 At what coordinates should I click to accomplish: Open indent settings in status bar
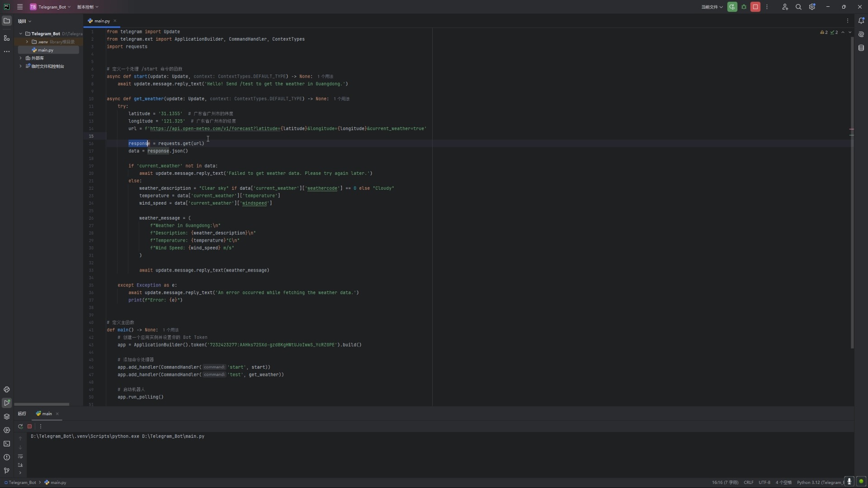point(783,483)
